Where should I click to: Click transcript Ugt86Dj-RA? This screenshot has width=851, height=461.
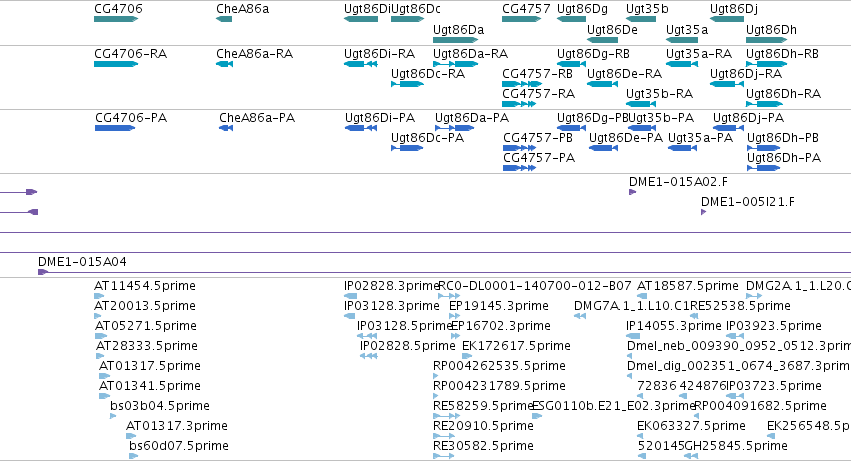(x=727, y=84)
